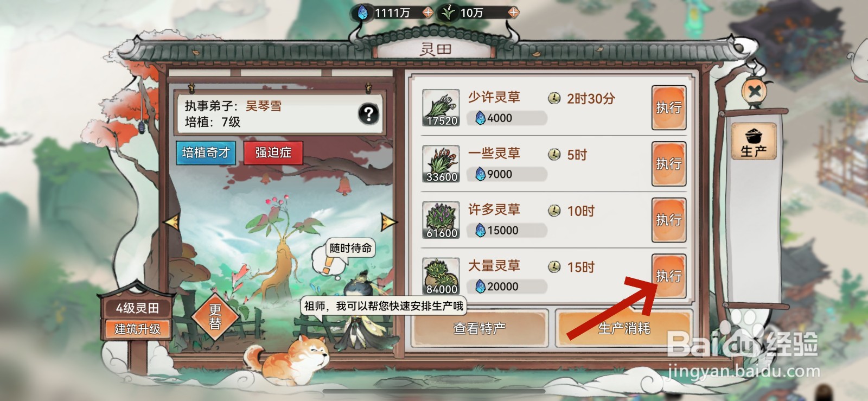Tap the 少许灵草 herb item icon

(x=441, y=108)
